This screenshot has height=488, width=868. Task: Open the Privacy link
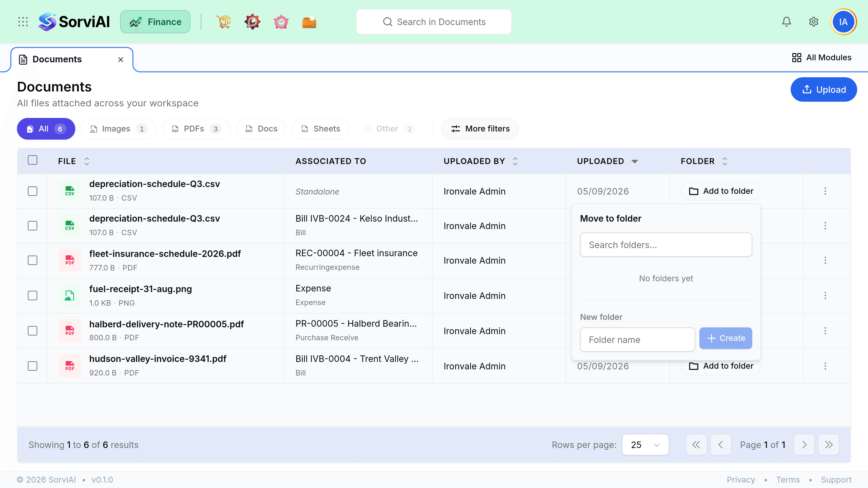[x=741, y=480]
